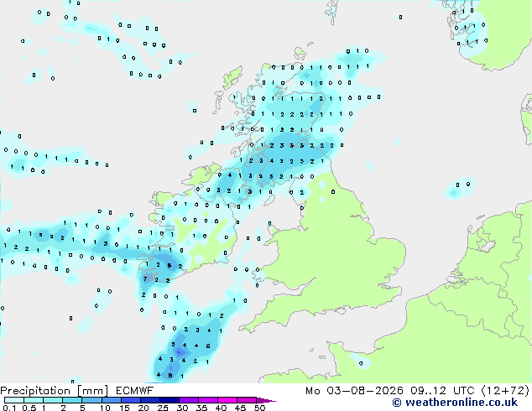Click the "ECMWF" model label
The height and width of the screenshot is (411, 532).
click(135, 391)
